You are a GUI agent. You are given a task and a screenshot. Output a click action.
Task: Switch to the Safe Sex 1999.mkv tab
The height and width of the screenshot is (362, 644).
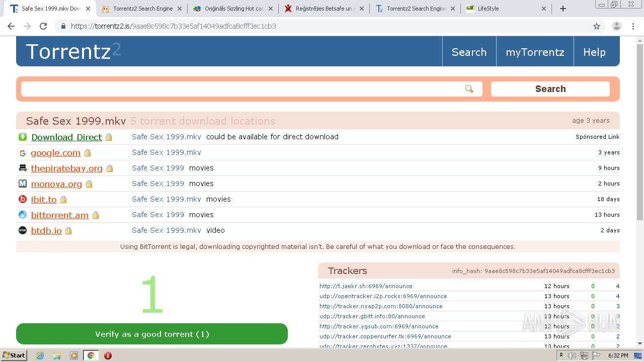[x=50, y=9]
